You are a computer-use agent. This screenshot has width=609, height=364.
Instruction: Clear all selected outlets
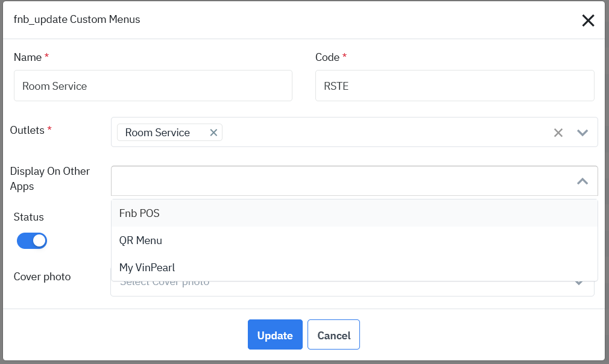[x=558, y=133]
